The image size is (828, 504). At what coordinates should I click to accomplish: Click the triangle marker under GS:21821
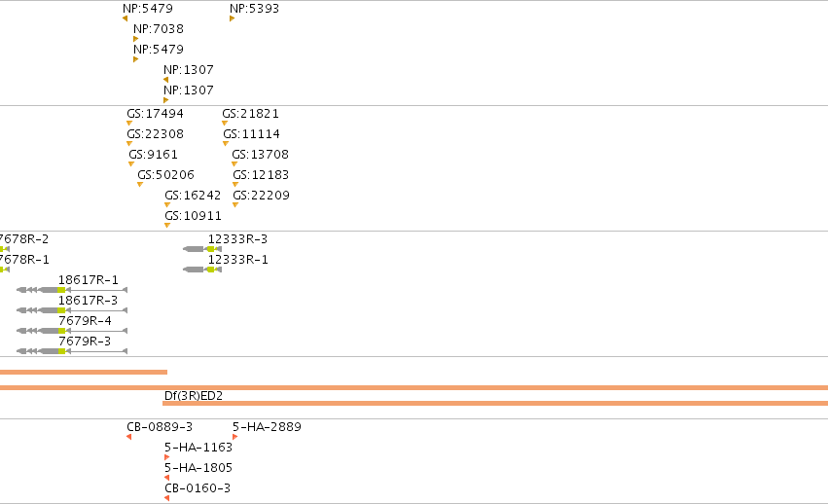point(225,124)
